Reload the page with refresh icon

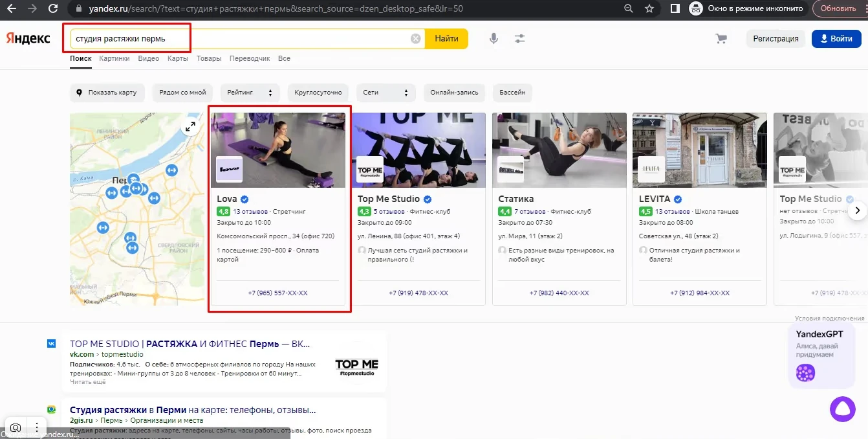(54, 9)
